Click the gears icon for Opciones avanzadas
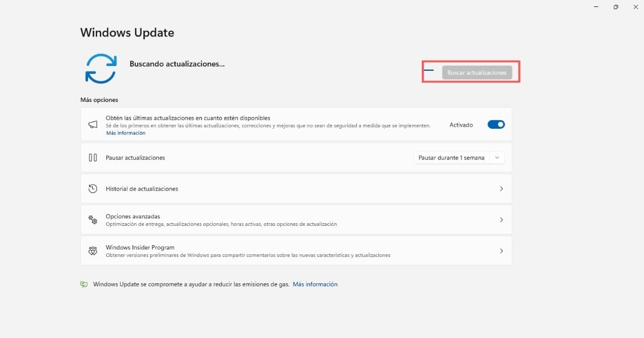This screenshot has height=338, width=644. pyautogui.click(x=93, y=220)
